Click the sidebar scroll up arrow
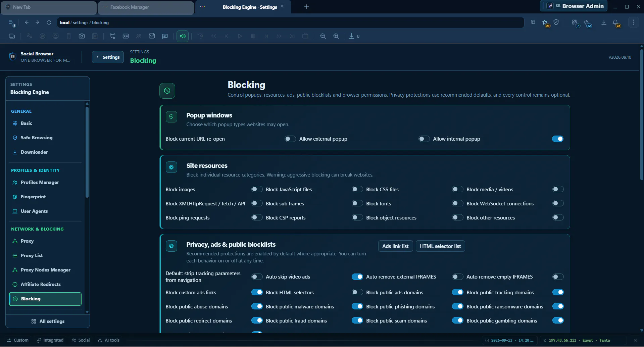Viewport: 644px width, 347px height. point(87,103)
